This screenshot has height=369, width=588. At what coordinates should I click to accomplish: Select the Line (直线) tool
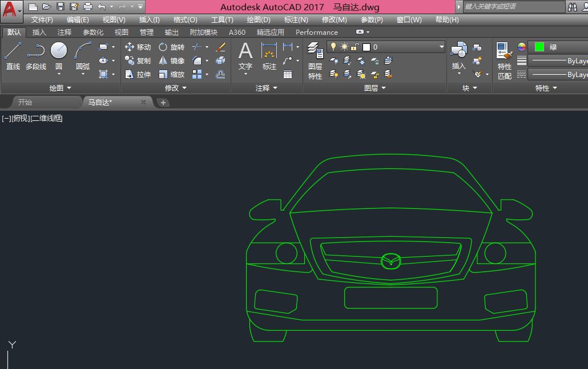(x=13, y=56)
